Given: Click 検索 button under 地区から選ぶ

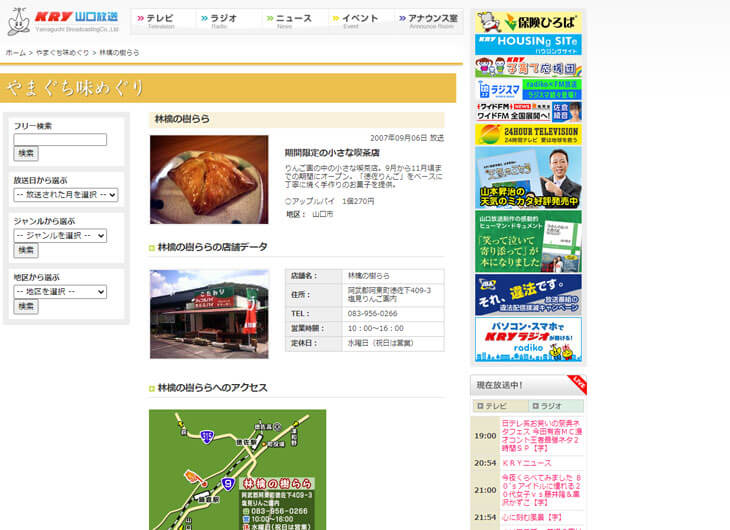Looking at the screenshot, I should pos(26,306).
